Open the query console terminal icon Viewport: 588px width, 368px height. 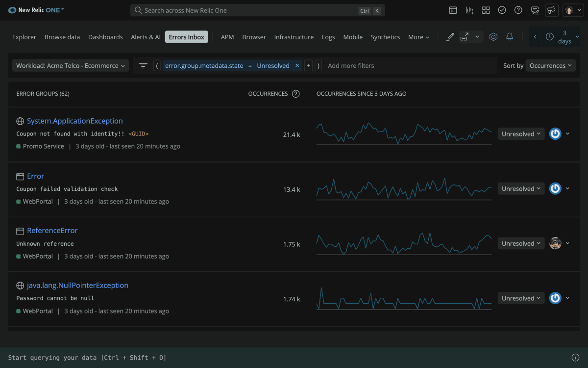(453, 10)
